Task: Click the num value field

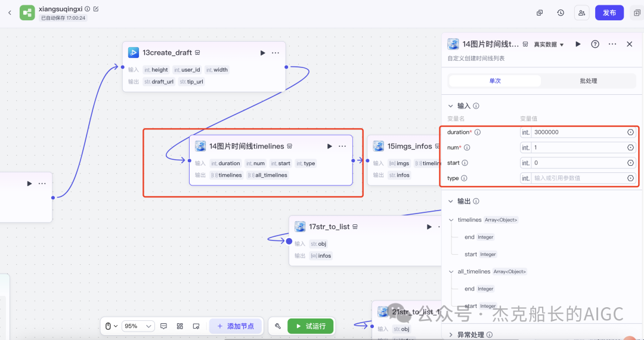Action: tap(578, 147)
